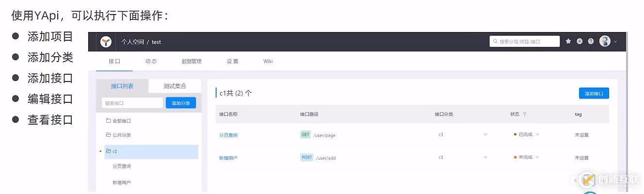644x194 pixels.
Task: Open the 公共分类 folder
Action: [x=122, y=135]
